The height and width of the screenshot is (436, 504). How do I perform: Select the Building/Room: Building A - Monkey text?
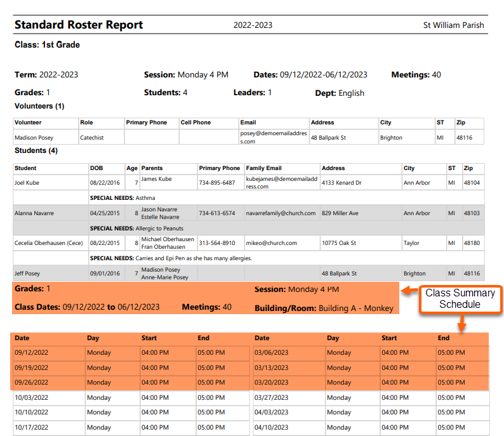tap(324, 308)
